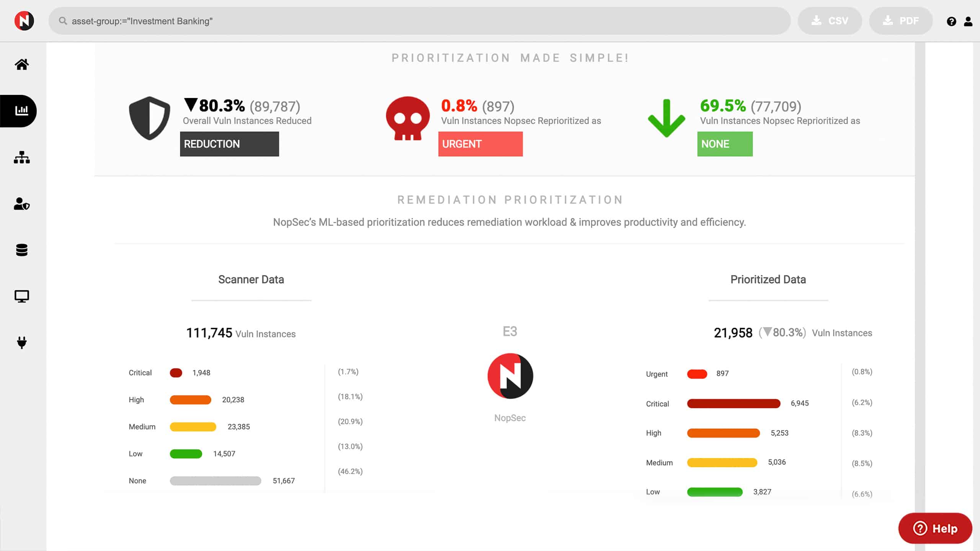This screenshot has width=980, height=551.
Task: Select the bar chart analytics sidebar icon
Action: point(21,111)
